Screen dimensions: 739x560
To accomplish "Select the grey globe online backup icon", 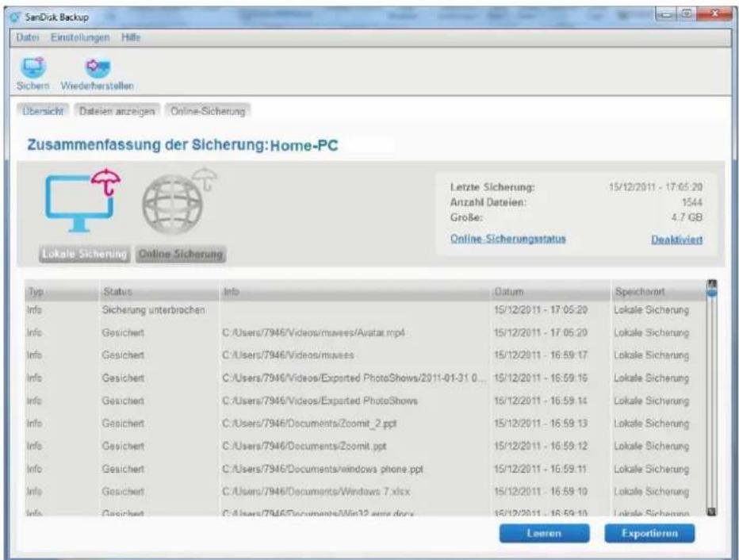I will 179,201.
